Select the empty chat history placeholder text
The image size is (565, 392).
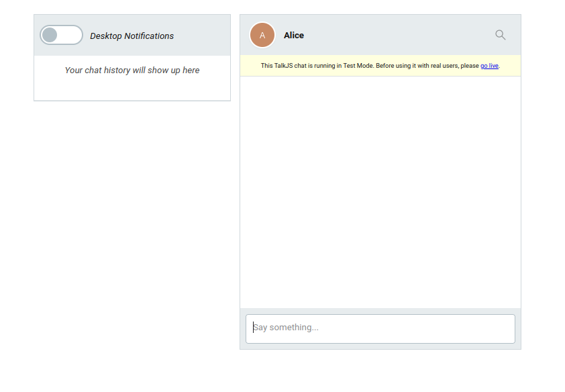(x=132, y=70)
